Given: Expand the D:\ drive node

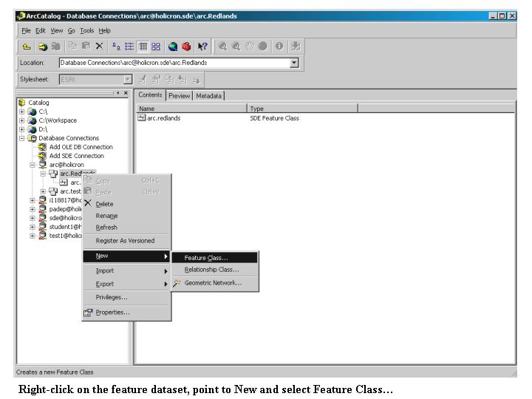Looking at the screenshot, I should (x=22, y=129).
